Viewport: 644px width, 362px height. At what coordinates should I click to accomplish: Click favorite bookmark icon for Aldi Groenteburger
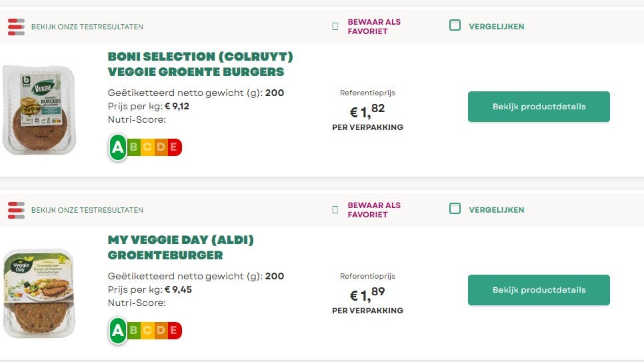point(335,210)
